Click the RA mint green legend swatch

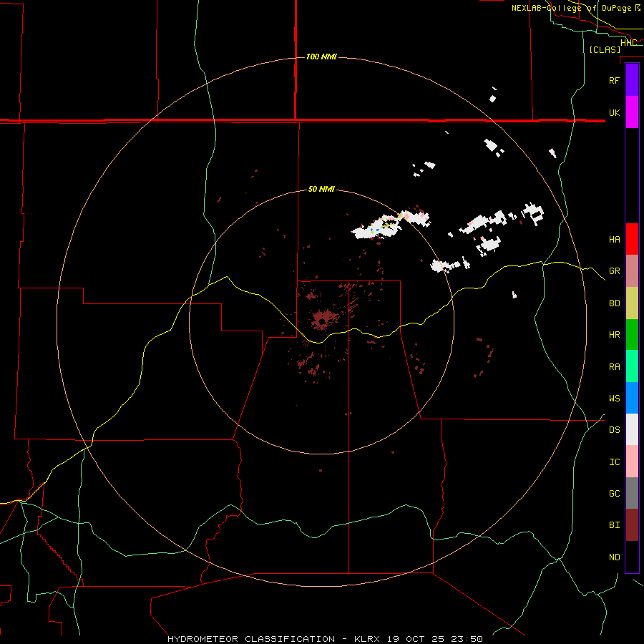(632, 366)
